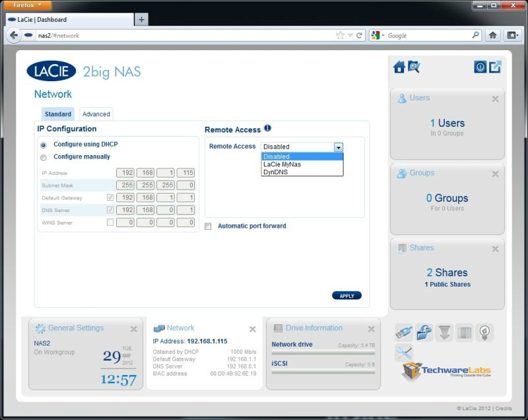This screenshot has height=420, width=528.
Task: Reload the page in Firefox
Action: [359, 36]
